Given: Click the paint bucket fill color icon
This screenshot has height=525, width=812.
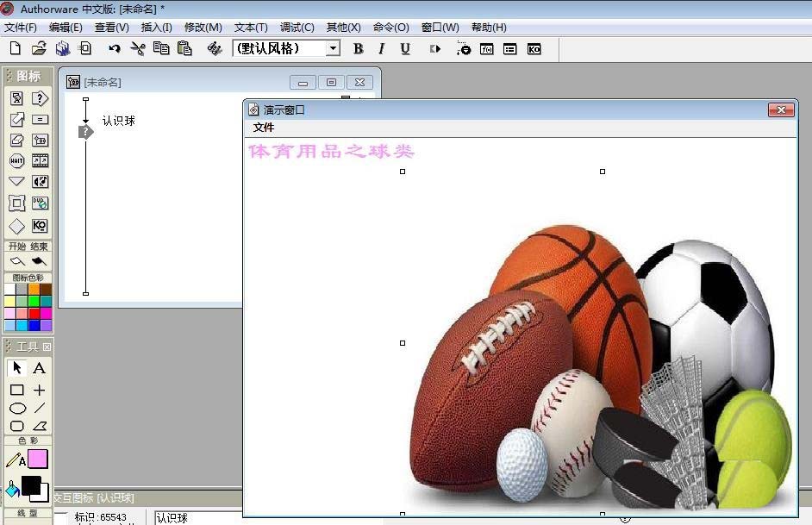Looking at the screenshot, I should [12, 488].
